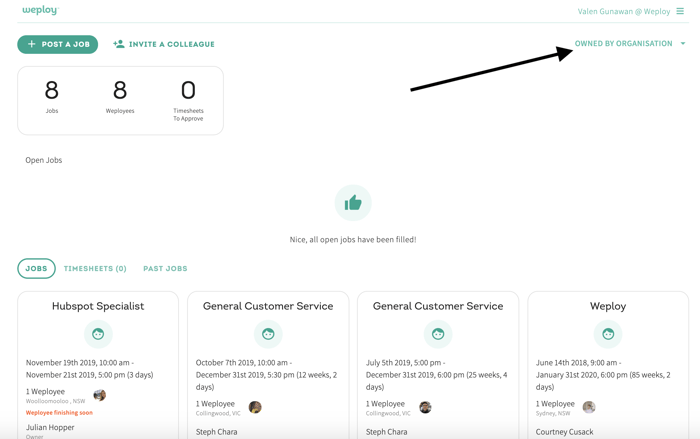
Task: Click the add-person icon beside Invite a Colleague
Action: pos(119,44)
